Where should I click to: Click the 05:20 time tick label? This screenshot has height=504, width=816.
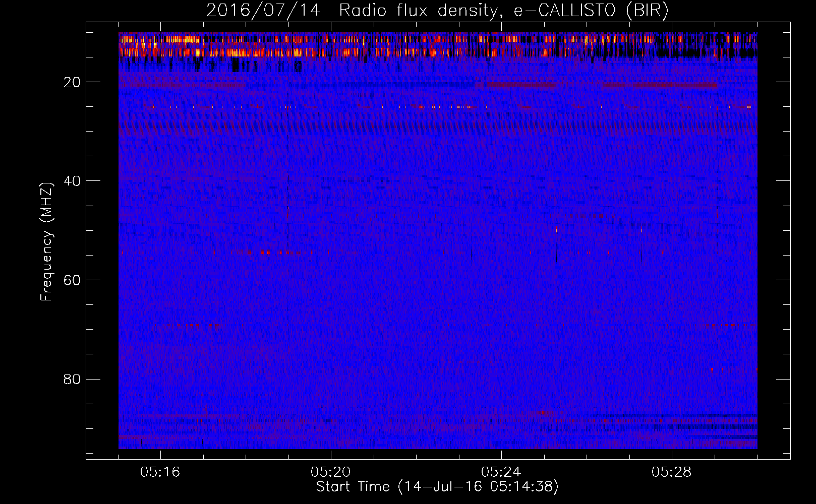331,472
